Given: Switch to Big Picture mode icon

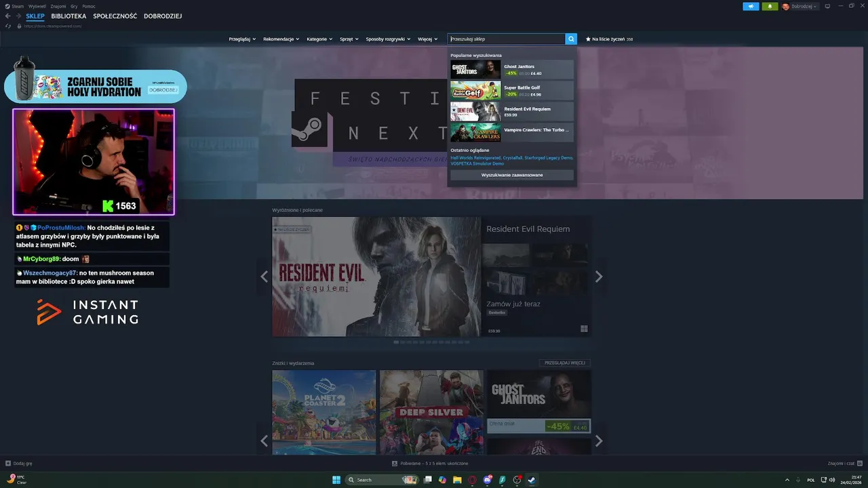Looking at the screenshot, I should tap(827, 6).
